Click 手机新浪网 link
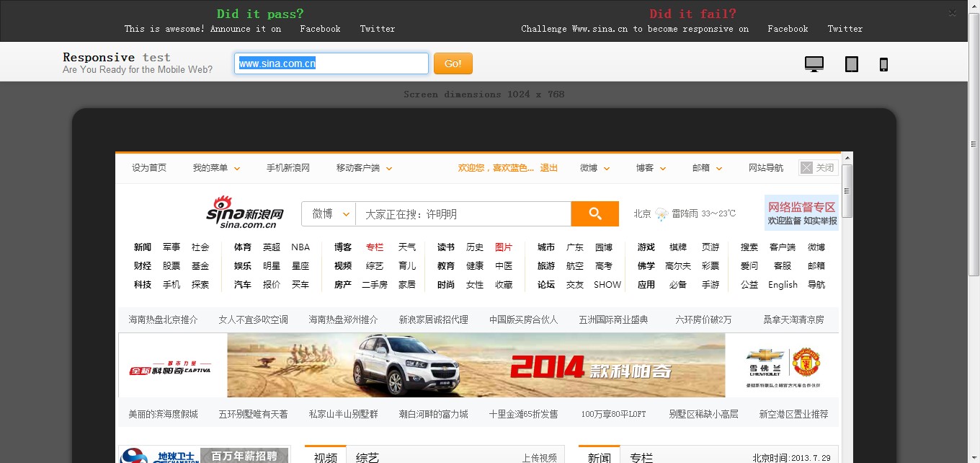 [288, 168]
